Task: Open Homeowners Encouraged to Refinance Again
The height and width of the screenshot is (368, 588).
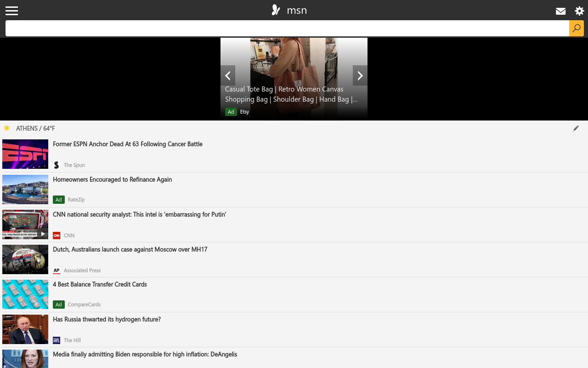Action: [113, 179]
